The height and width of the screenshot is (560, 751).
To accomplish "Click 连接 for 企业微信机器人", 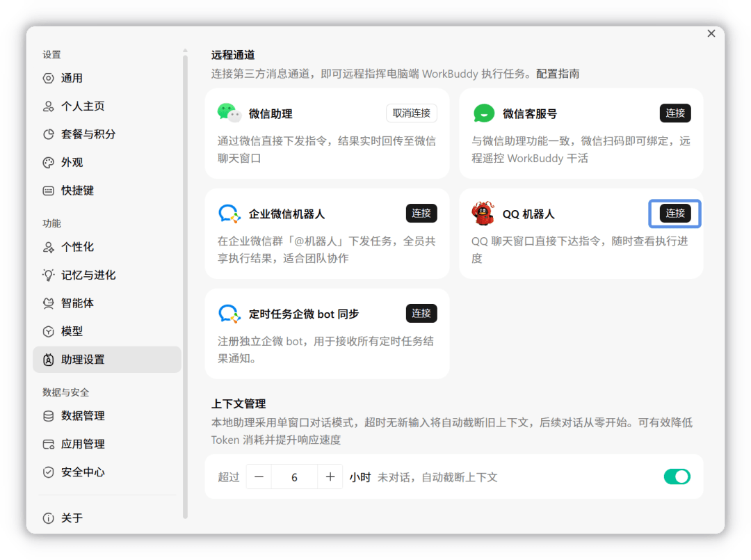I will pos(421,213).
